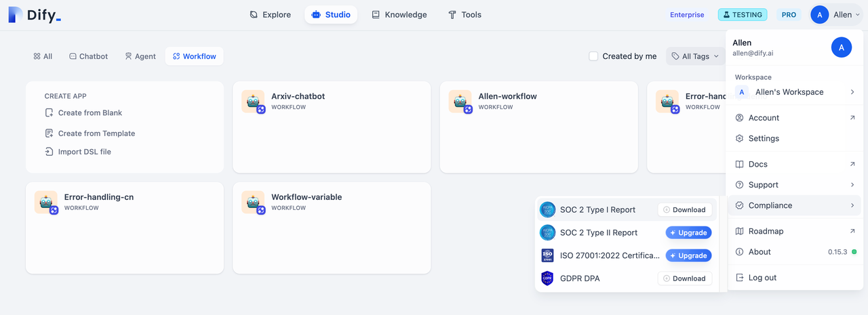Screen dimensions: 868x315
Task: Open the Allen-workflow app card
Action: coord(538,127)
